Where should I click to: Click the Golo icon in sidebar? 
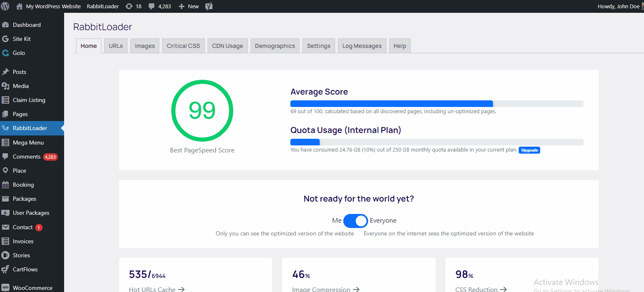point(5,53)
